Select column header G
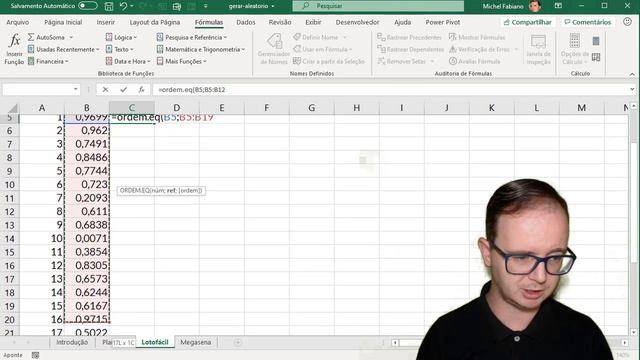The image size is (640, 360). (311, 108)
